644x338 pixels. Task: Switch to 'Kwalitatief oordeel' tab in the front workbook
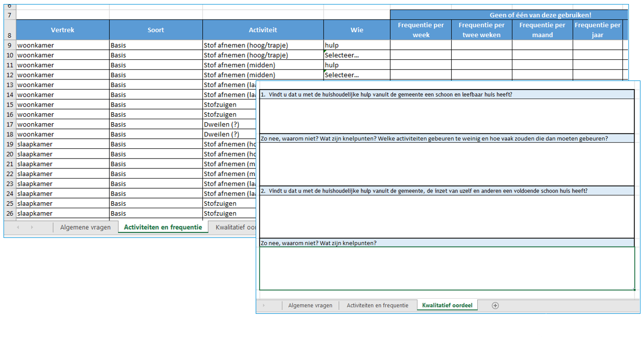[447, 305]
